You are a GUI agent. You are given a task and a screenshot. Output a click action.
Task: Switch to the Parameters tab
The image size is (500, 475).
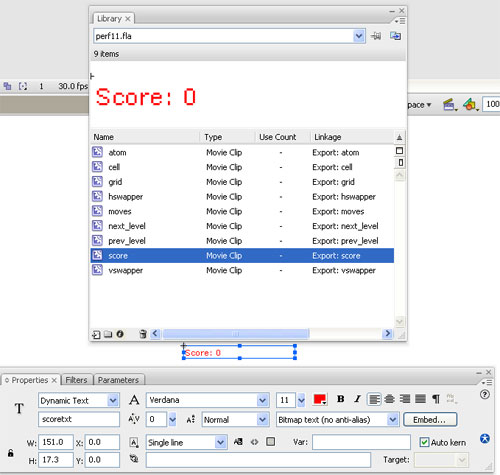click(118, 380)
